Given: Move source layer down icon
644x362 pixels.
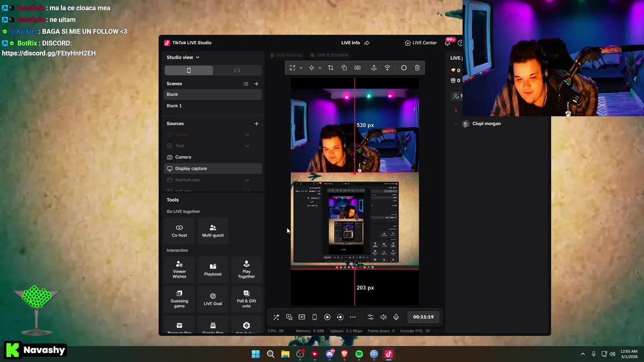Looking at the screenshot, I should 387,68.
